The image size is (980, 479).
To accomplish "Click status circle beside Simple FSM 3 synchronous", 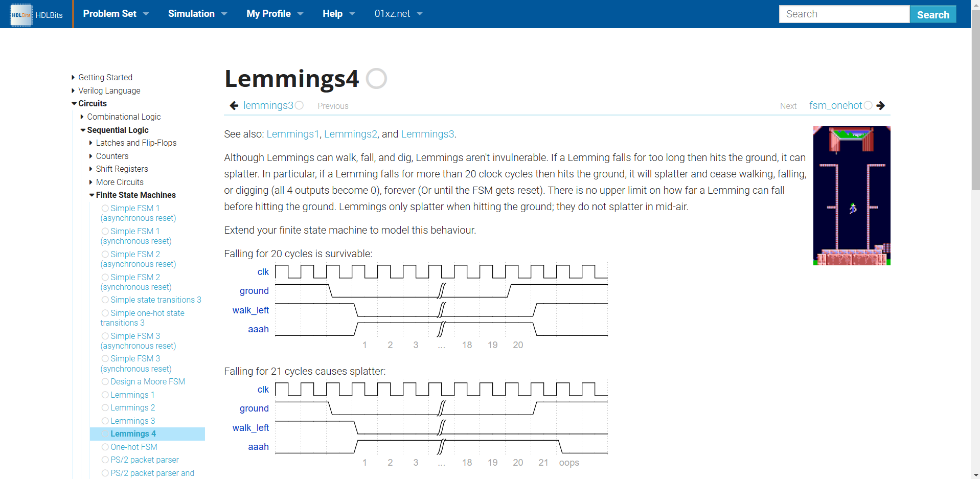I will tap(105, 358).
